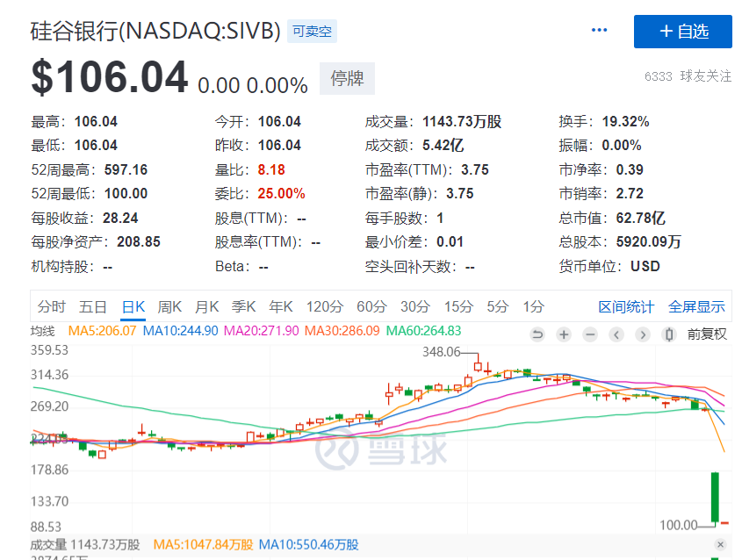
Task: Zoom in the K-line chart with plus icon
Action: point(564,335)
